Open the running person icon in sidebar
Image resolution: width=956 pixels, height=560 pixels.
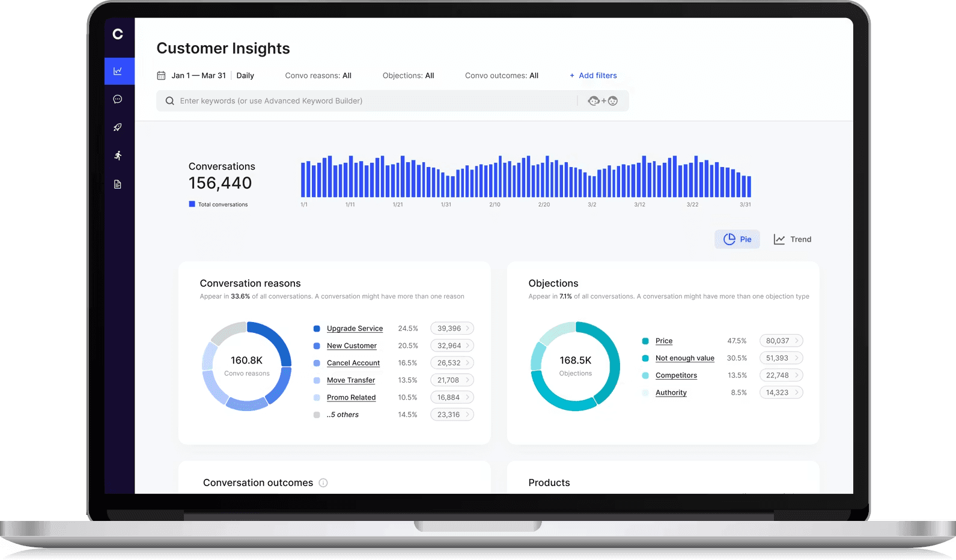[x=118, y=156]
